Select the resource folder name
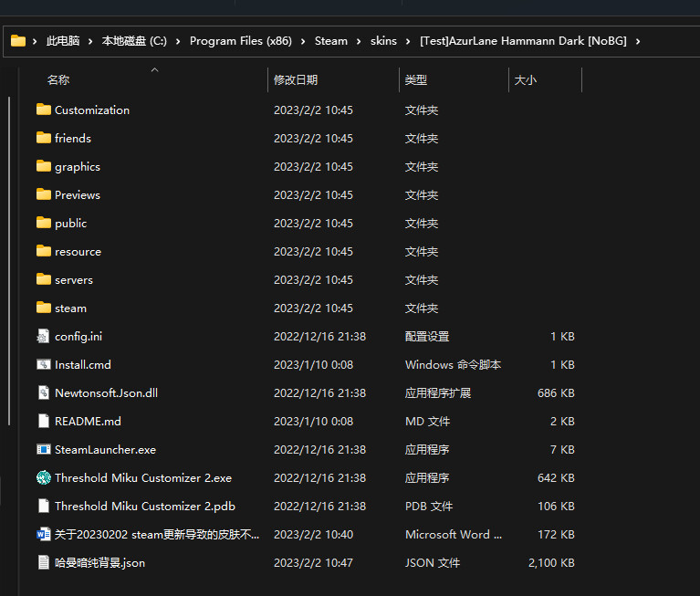 point(78,252)
